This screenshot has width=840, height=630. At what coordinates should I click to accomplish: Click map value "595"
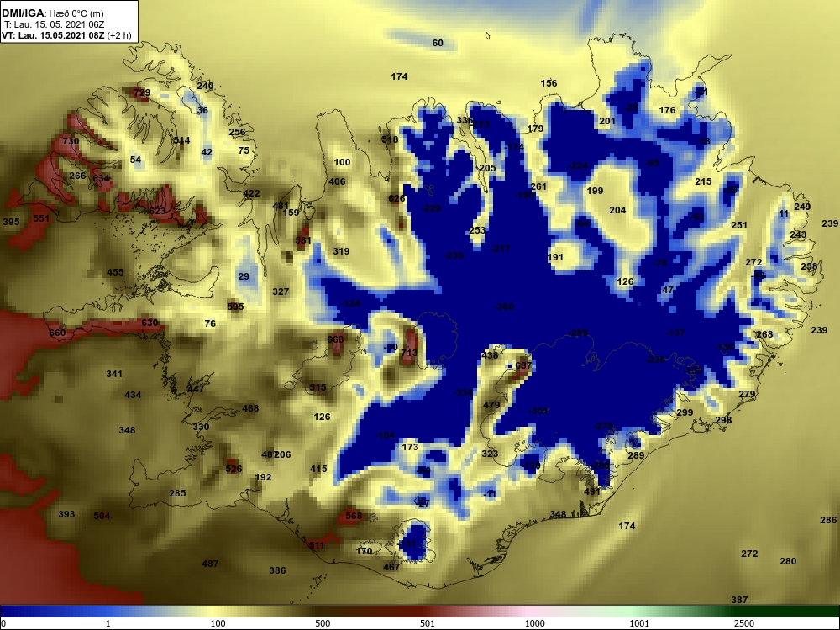point(236,307)
